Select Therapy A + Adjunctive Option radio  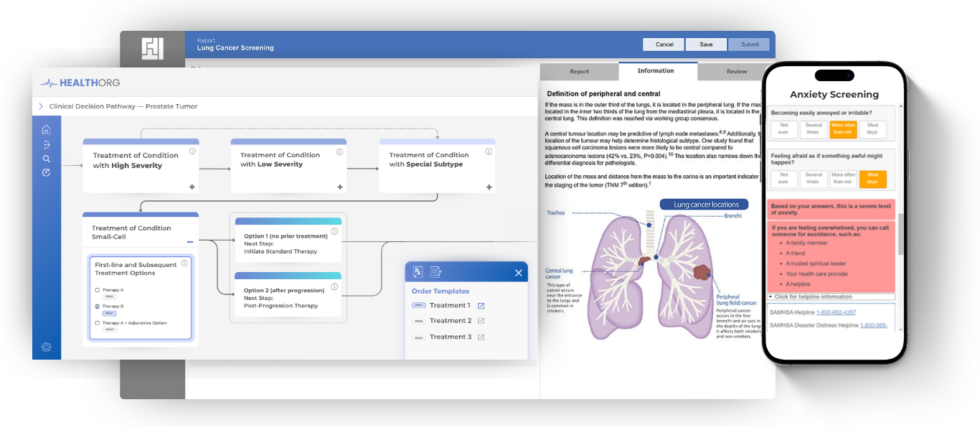pos(98,323)
